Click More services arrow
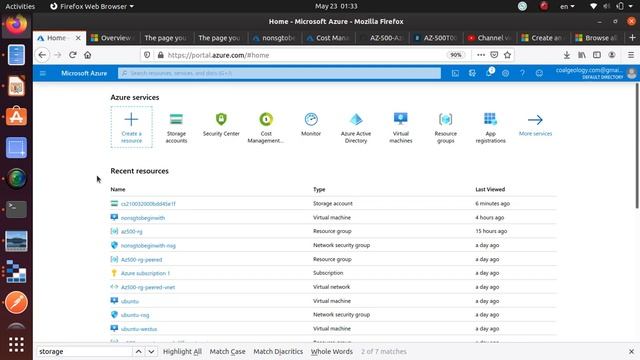 535,120
